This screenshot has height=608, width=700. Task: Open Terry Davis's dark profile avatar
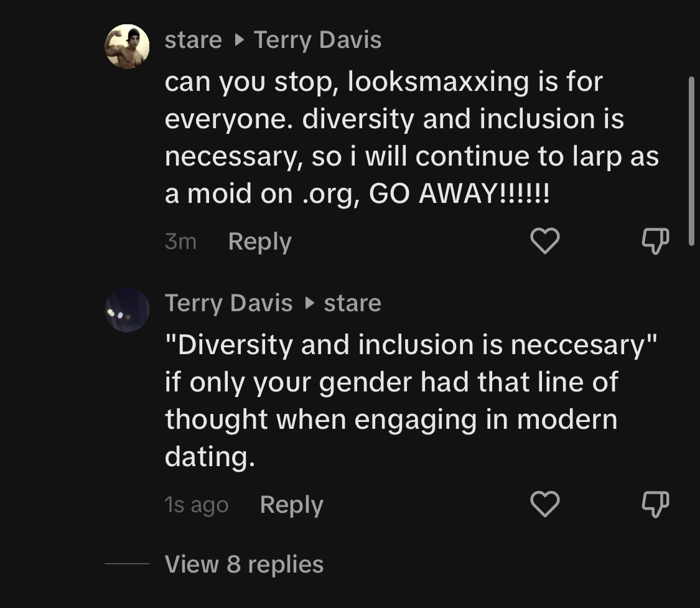(x=127, y=310)
